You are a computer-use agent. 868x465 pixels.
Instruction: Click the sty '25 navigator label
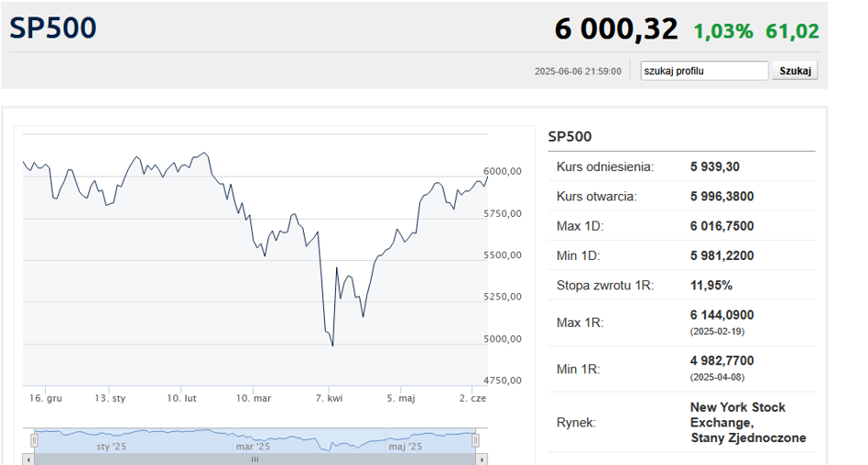pos(112,446)
